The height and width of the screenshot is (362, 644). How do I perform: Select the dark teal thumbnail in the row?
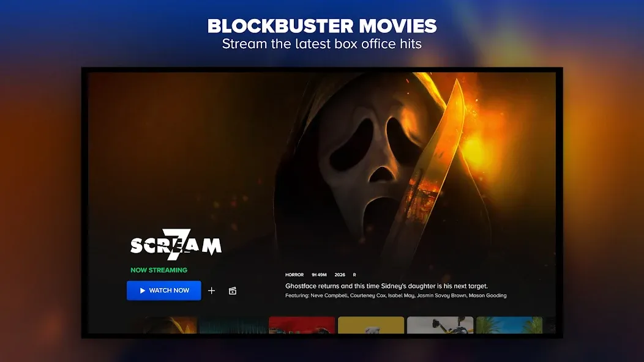click(233, 325)
